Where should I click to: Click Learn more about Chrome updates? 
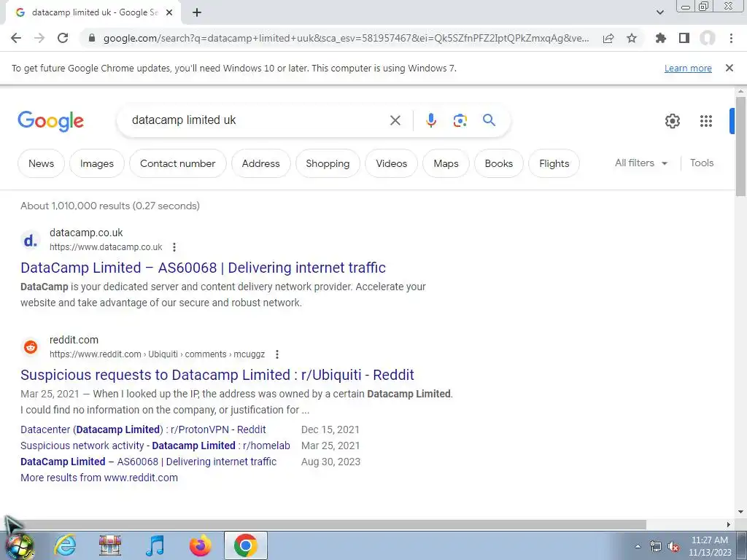point(688,68)
